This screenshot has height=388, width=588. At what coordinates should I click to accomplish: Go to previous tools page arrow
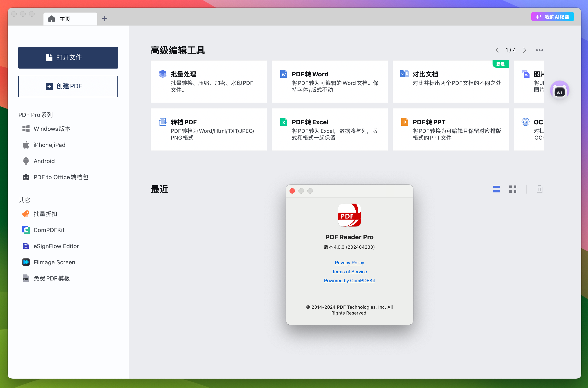pos(497,50)
